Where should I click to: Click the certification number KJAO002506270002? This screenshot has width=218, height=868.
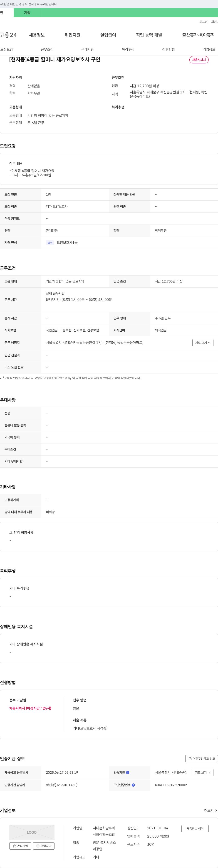(171, 785)
